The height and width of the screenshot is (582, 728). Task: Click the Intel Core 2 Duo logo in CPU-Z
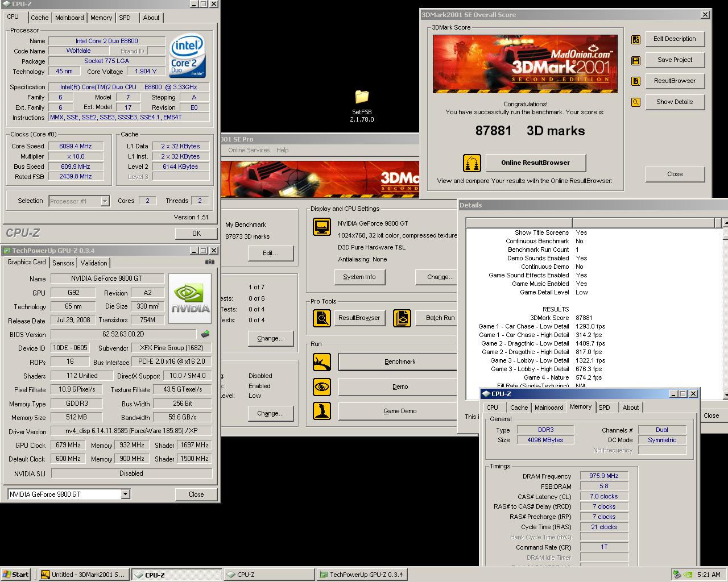pyautogui.click(x=187, y=57)
